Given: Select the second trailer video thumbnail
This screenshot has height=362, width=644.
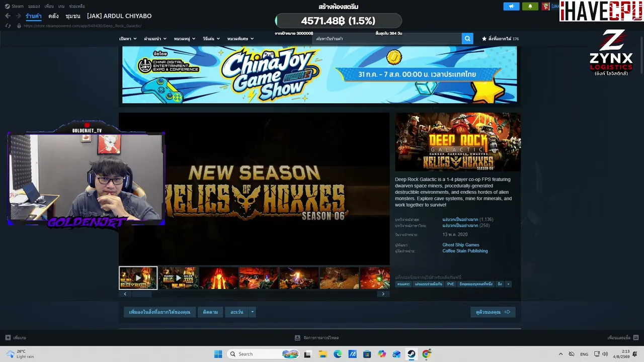Looking at the screenshot, I should point(178,278).
